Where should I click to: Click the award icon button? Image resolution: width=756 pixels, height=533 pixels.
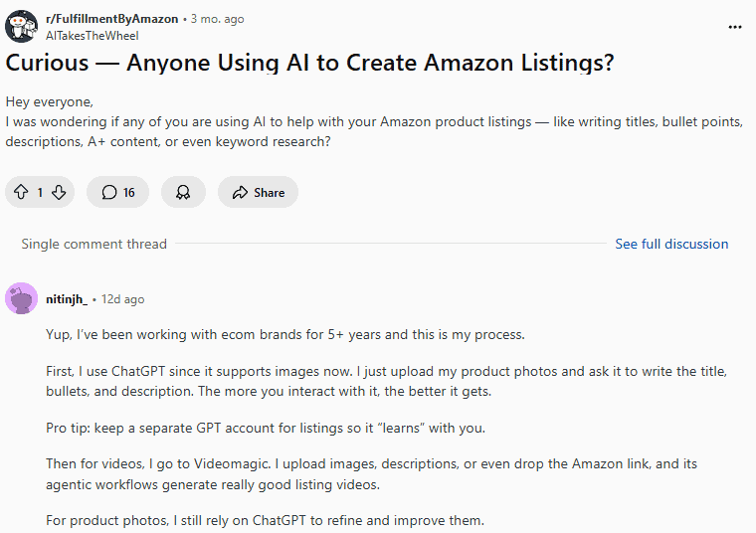tap(183, 193)
